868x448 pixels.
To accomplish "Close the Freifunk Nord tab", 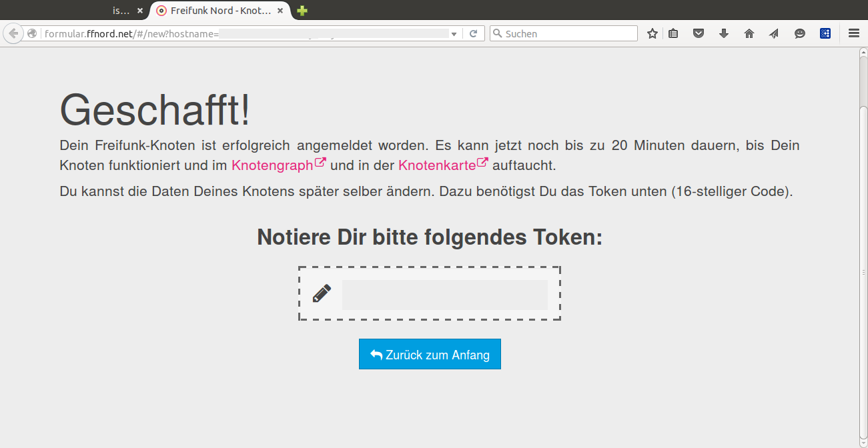I will point(280,11).
